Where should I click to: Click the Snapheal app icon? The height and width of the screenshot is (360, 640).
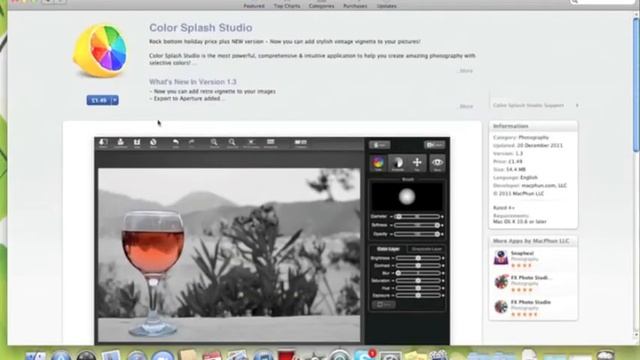[501, 258]
